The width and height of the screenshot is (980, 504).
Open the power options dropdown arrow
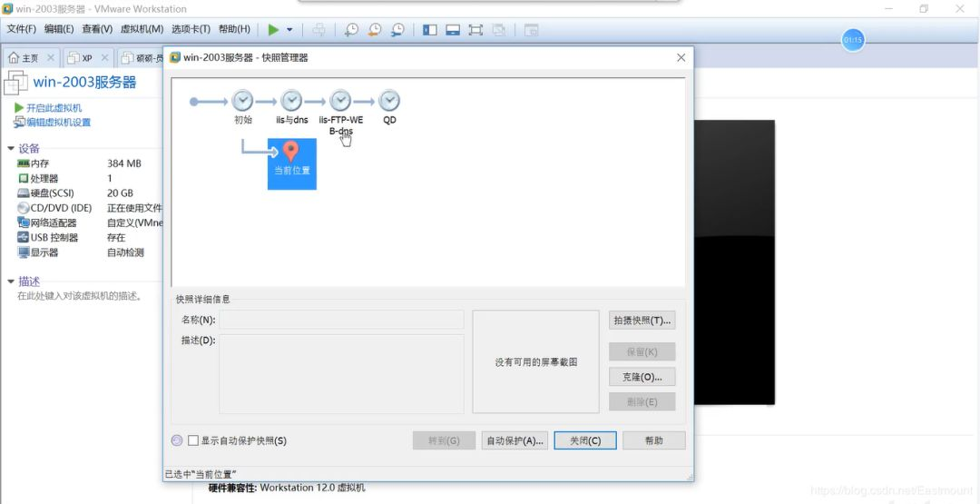[x=289, y=29]
